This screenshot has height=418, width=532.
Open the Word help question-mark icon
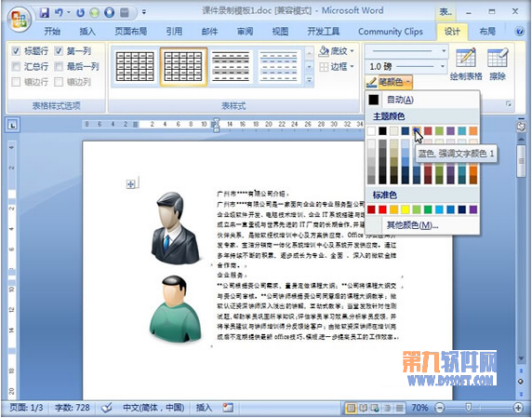coord(520,32)
